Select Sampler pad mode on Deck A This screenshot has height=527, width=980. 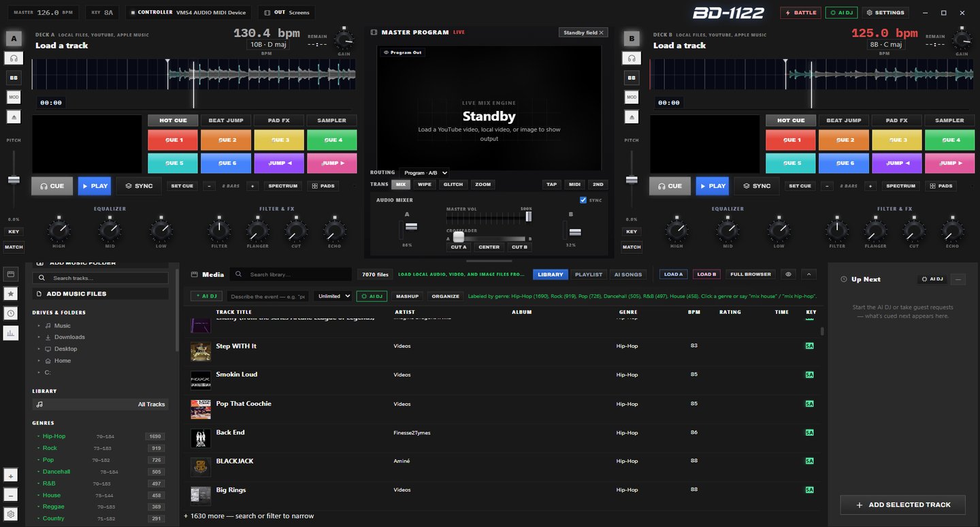point(331,121)
